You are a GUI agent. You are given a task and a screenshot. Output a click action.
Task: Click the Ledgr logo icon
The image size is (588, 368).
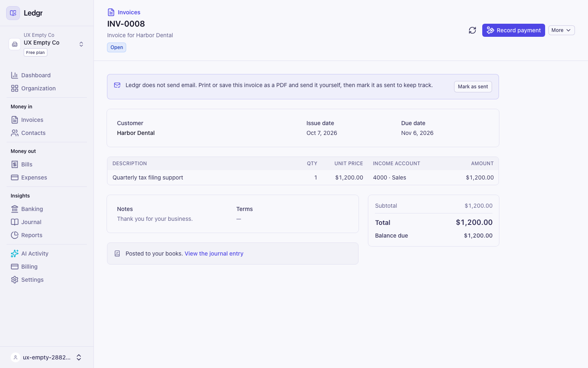13,13
